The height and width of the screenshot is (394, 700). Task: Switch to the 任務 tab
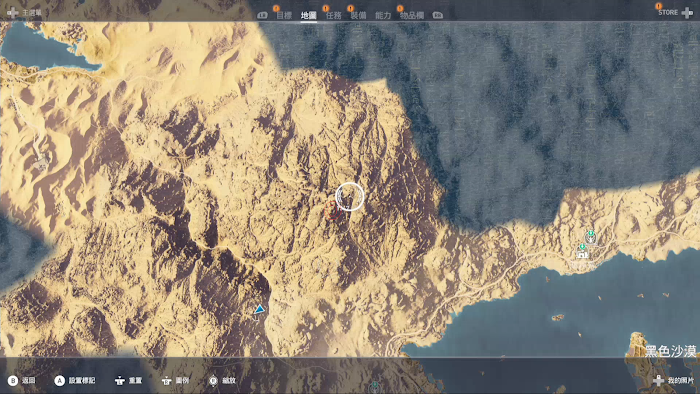click(333, 15)
